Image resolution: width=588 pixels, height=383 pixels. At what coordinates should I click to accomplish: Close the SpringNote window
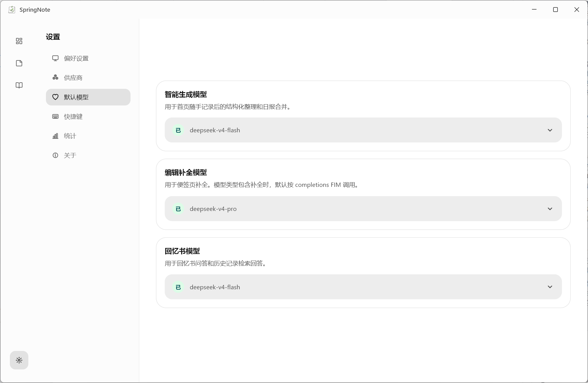click(577, 10)
